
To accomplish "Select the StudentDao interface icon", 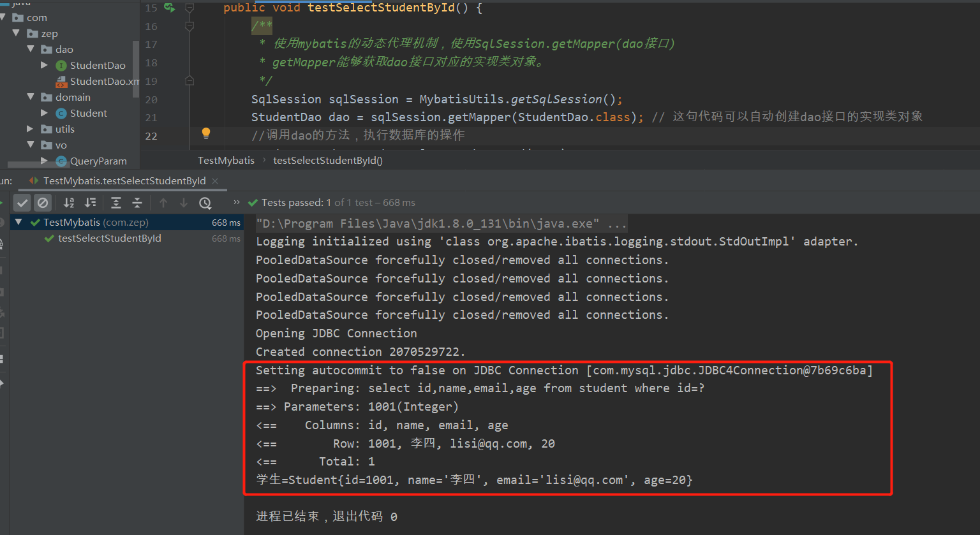I will [x=61, y=66].
